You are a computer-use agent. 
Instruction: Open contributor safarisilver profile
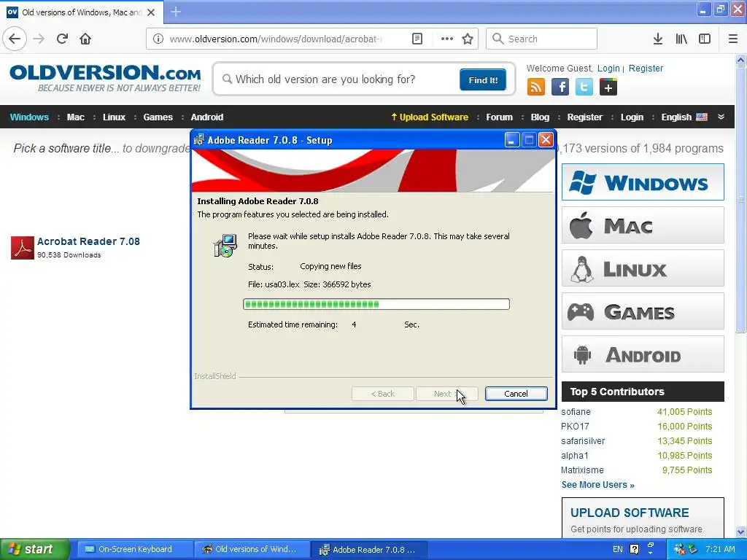tap(583, 441)
